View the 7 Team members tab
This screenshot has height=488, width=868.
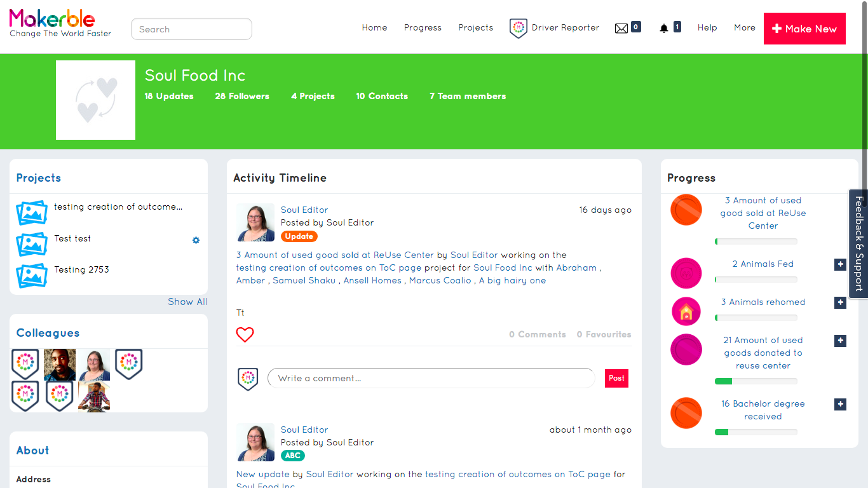coord(468,97)
